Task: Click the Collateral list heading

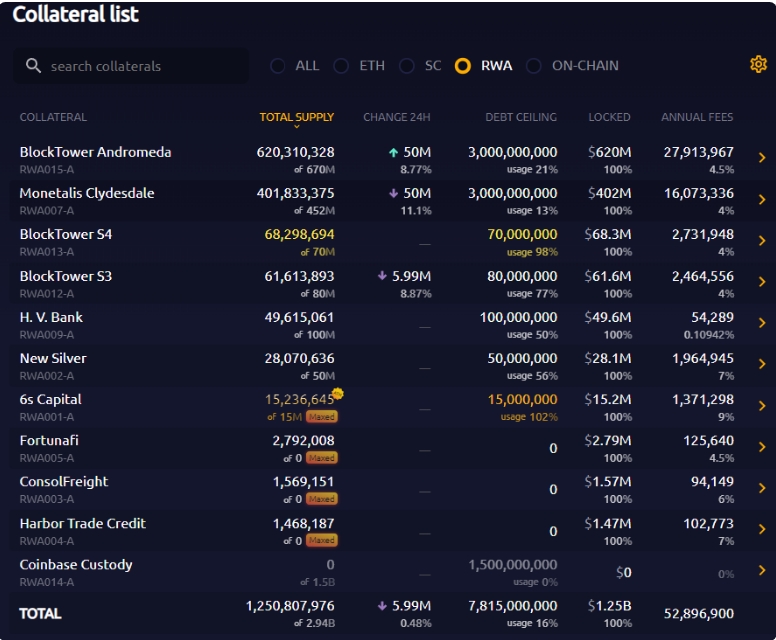Action: pyautogui.click(x=75, y=14)
